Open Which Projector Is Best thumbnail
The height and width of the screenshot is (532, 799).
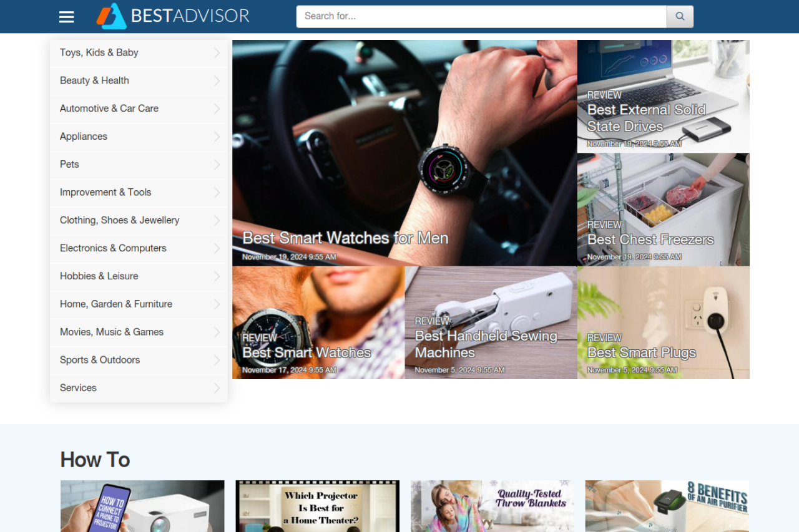click(317, 506)
